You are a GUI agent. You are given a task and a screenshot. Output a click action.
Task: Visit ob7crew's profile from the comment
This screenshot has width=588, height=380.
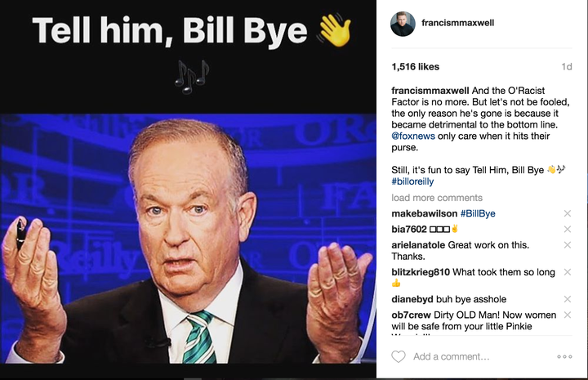(411, 315)
